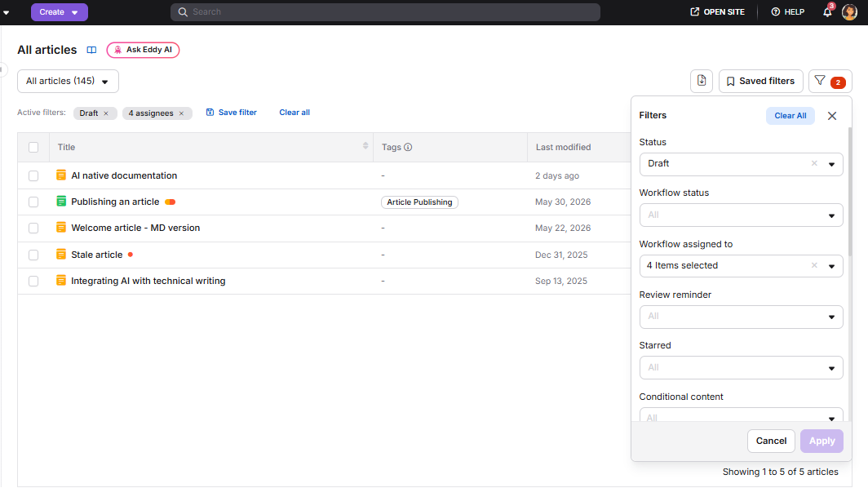The height and width of the screenshot is (488, 868).
Task: Close the Filters panel
Action: point(832,116)
